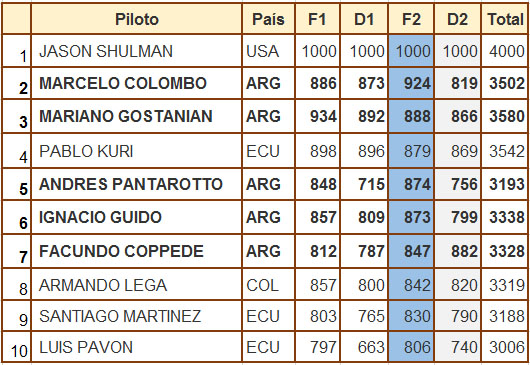This screenshot has width=530, height=365.
Task: Click the F1 column header
Action: (x=317, y=19)
